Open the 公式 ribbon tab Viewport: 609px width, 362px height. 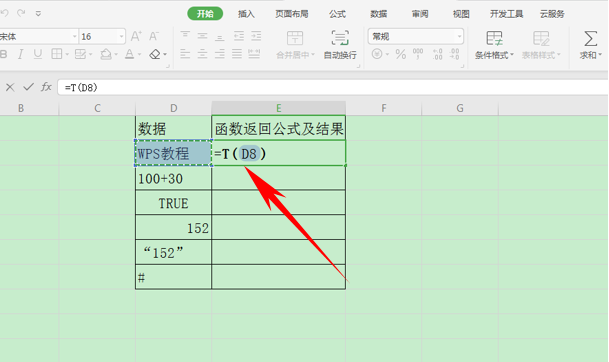tap(337, 14)
